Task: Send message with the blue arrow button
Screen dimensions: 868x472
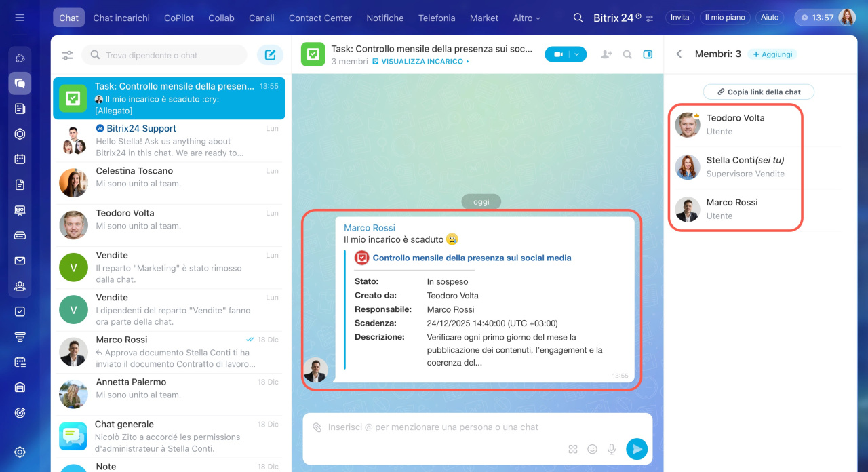Action: tap(636, 449)
